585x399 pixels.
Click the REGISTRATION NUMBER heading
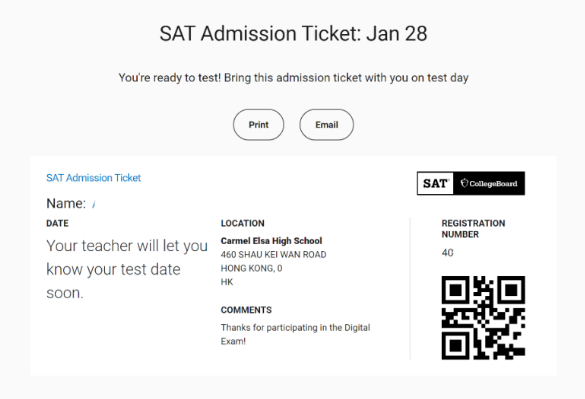pos(473,229)
